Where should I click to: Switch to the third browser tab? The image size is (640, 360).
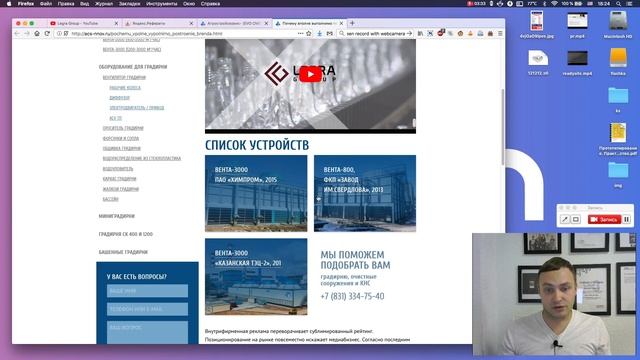[234, 23]
